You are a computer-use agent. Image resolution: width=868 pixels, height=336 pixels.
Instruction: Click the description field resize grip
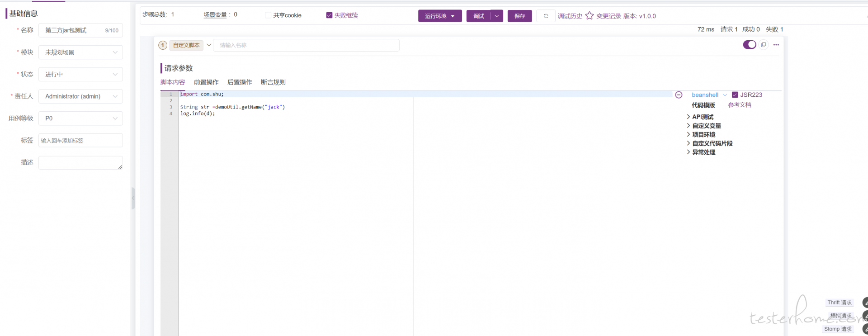[x=120, y=167]
